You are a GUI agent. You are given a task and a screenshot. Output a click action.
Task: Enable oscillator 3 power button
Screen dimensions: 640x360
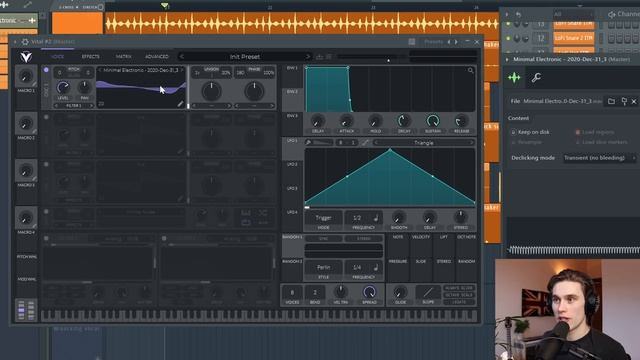click(x=46, y=164)
